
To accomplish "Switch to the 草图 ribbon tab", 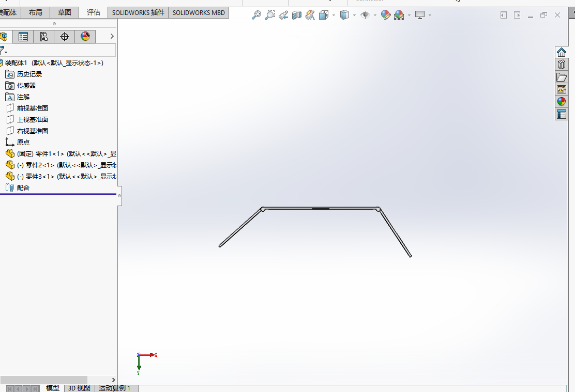I will click(x=64, y=12).
